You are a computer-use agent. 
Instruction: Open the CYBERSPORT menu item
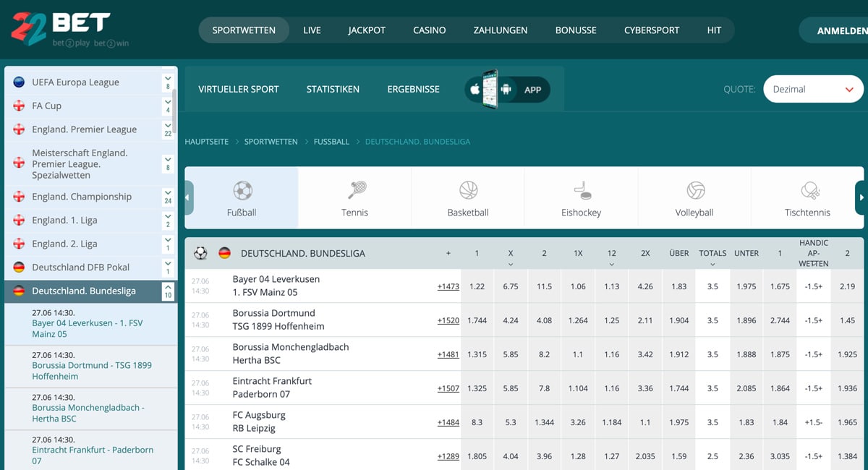[652, 30]
